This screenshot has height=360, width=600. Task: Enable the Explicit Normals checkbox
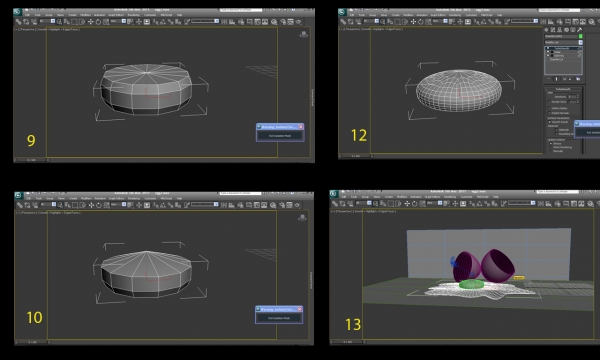click(x=549, y=113)
